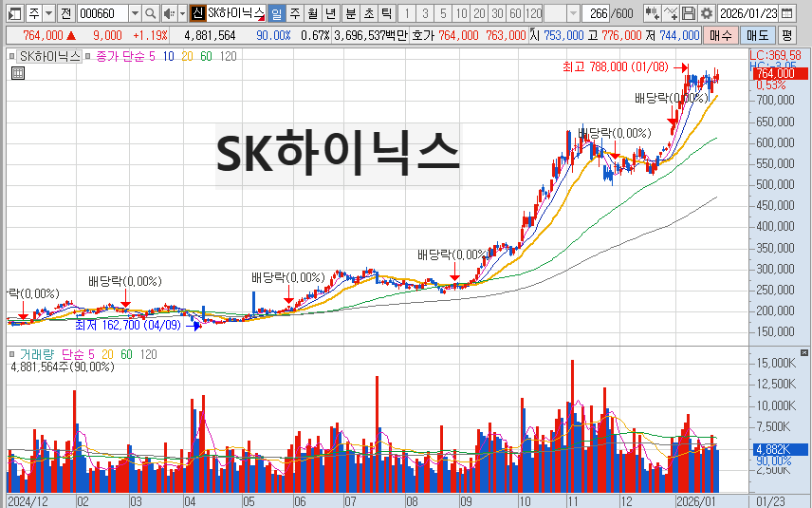
Task: Click the 60 moving average legend value
Action: [x=206, y=56]
